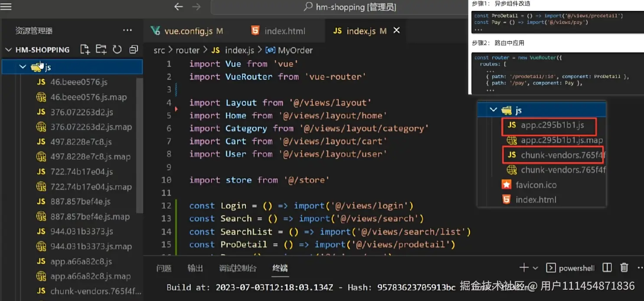Click the Explorer file list scrollbar
644x301 pixels.
coord(139,145)
